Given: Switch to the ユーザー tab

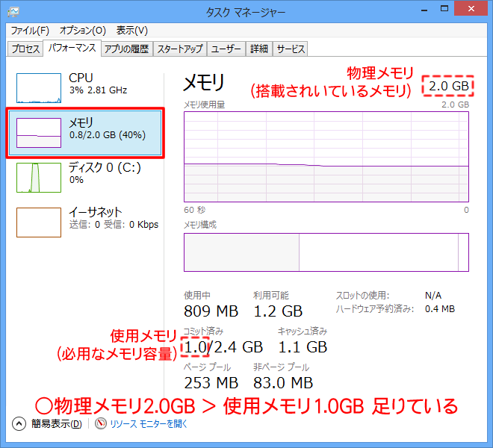Looking at the screenshot, I should pos(226,49).
